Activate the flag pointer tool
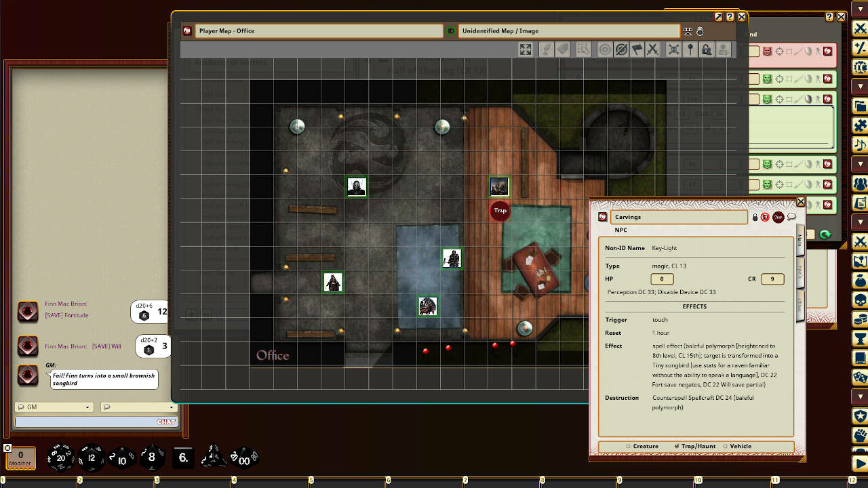Screen dimensions: 868x488 [x=637, y=49]
